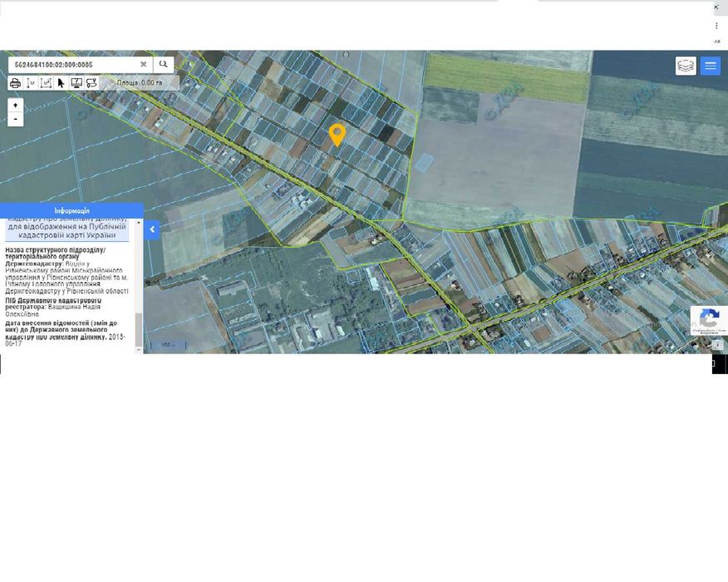
Task: Select the distance measurement tool
Action: point(31,83)
